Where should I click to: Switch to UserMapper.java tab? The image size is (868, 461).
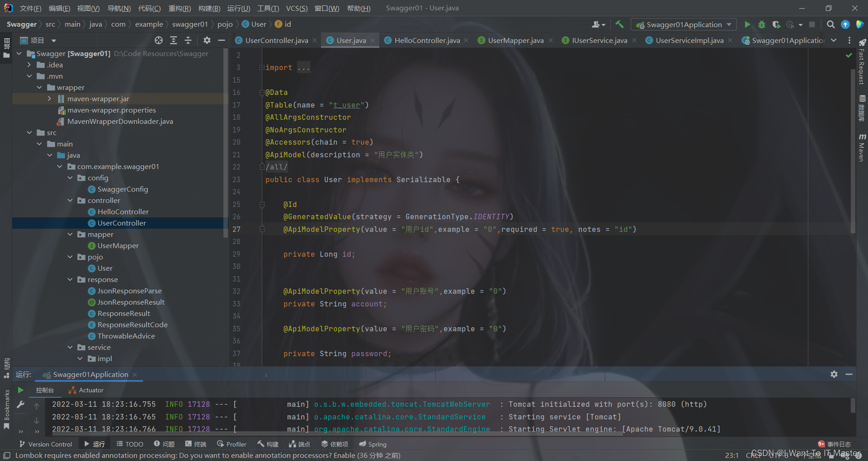515,40
